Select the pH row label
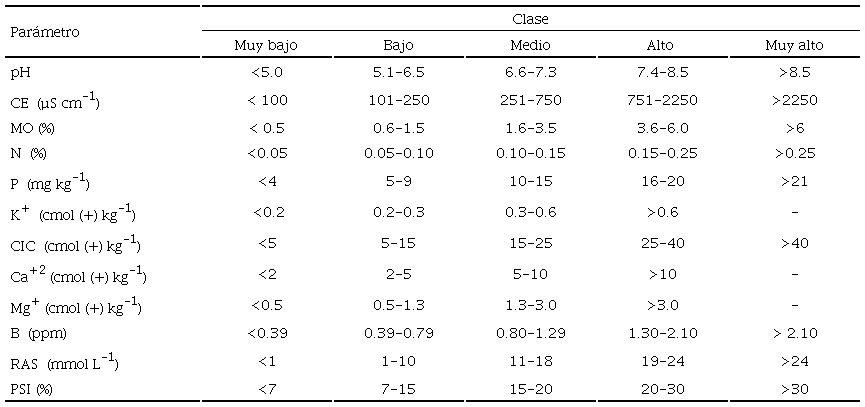The image size is (865, 407). pos(21,73)
